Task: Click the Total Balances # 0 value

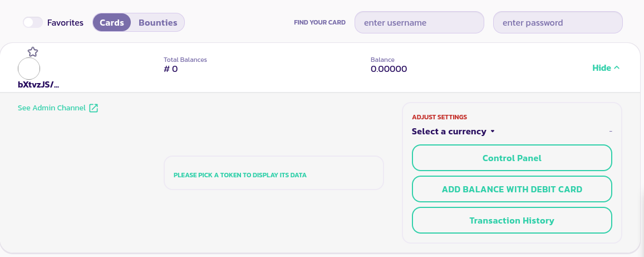Action: (x=171, y=69)
